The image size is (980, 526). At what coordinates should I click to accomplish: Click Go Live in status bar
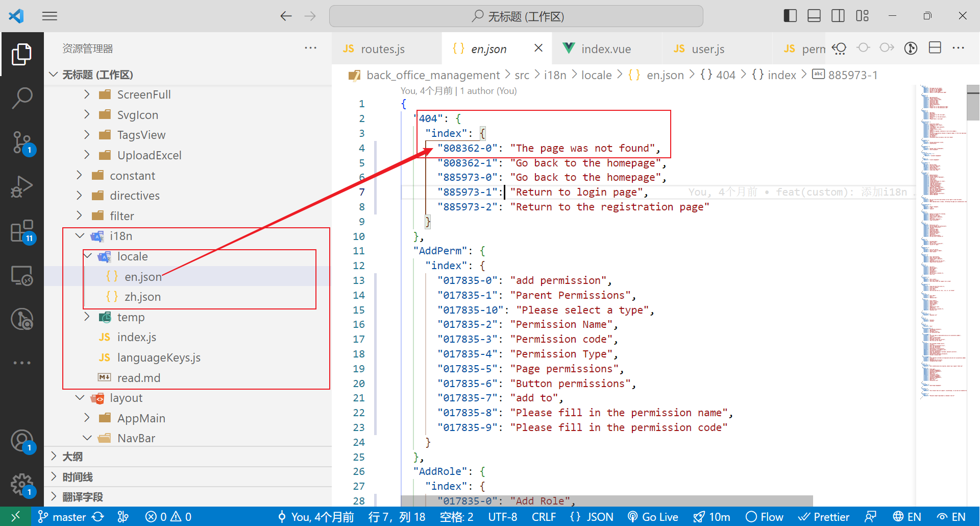(653, 517)
